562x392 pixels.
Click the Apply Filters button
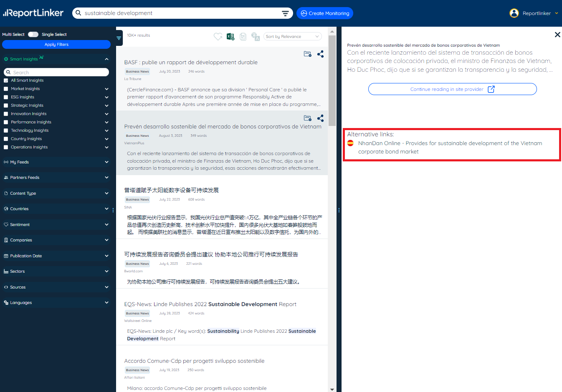[56, 45]
